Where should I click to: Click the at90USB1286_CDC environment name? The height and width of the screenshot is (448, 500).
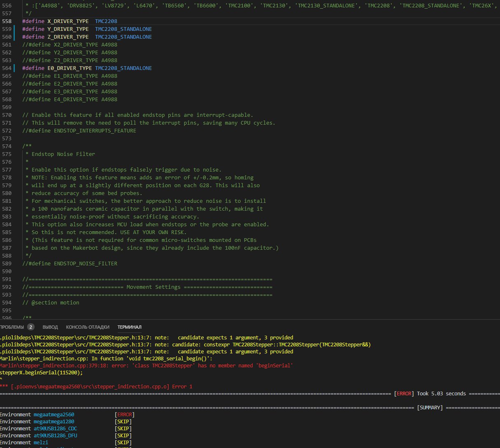55,429
